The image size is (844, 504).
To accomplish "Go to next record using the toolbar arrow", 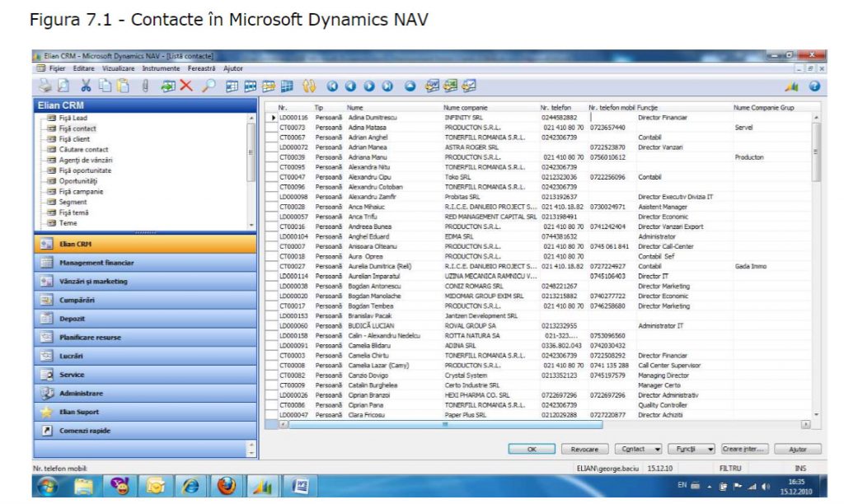I will (369, 86).
